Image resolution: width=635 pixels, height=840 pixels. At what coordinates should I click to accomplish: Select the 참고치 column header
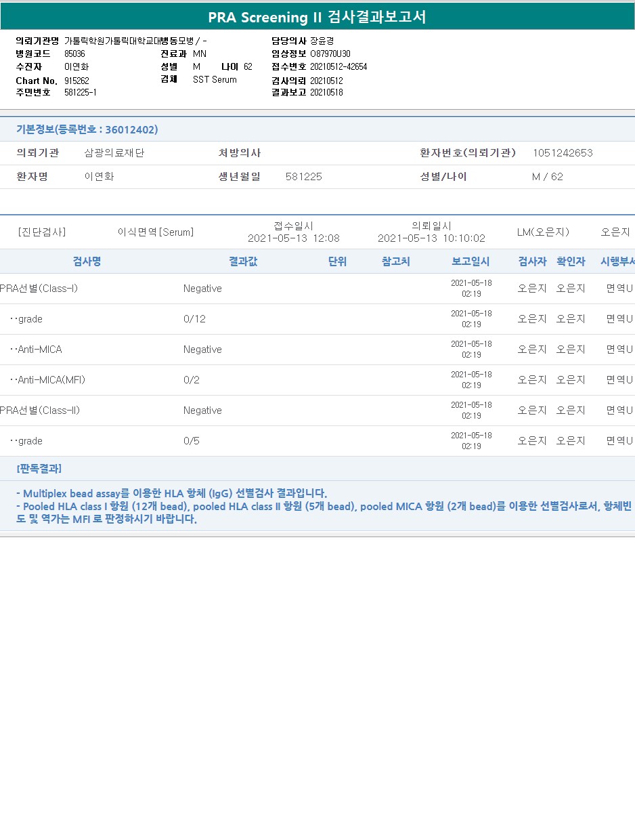coord(396,261)
